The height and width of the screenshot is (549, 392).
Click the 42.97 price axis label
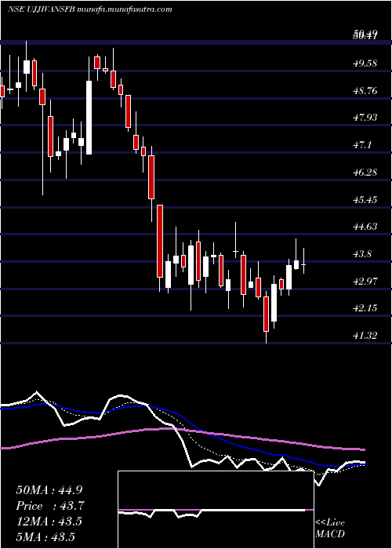click(x=365, y=281)
